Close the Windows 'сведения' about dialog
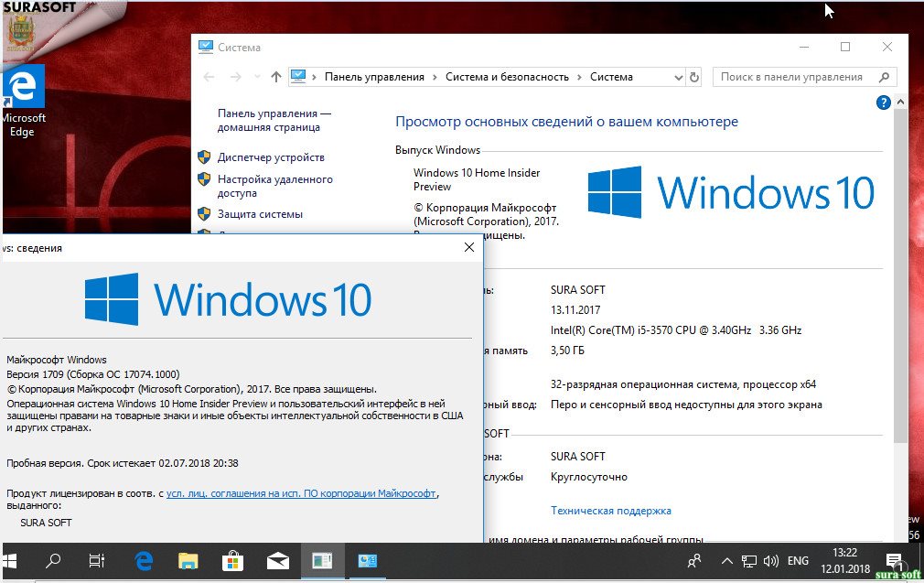Image resolution: width=924 pixels, height=583 pixels. 469,248
